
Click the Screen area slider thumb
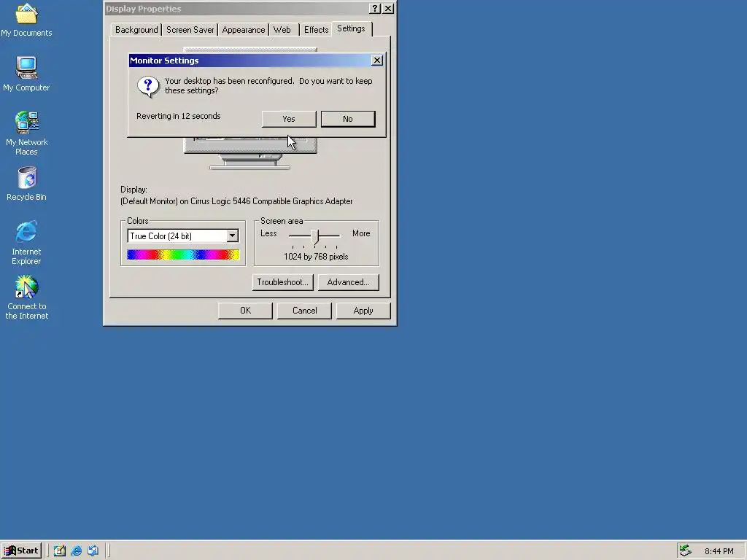point(315,236)
